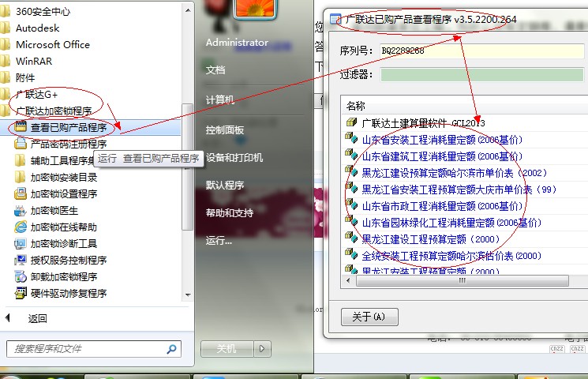588x379 pixels.
Task: Click the 名称 column header
Action: point(465,106)
